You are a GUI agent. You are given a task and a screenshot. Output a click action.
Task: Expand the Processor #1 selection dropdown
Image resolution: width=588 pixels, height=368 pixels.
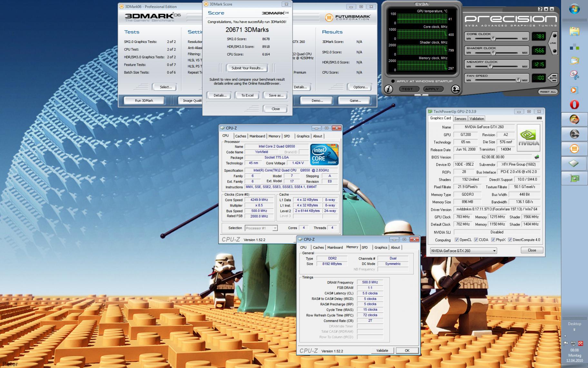(x=275, y=228)
